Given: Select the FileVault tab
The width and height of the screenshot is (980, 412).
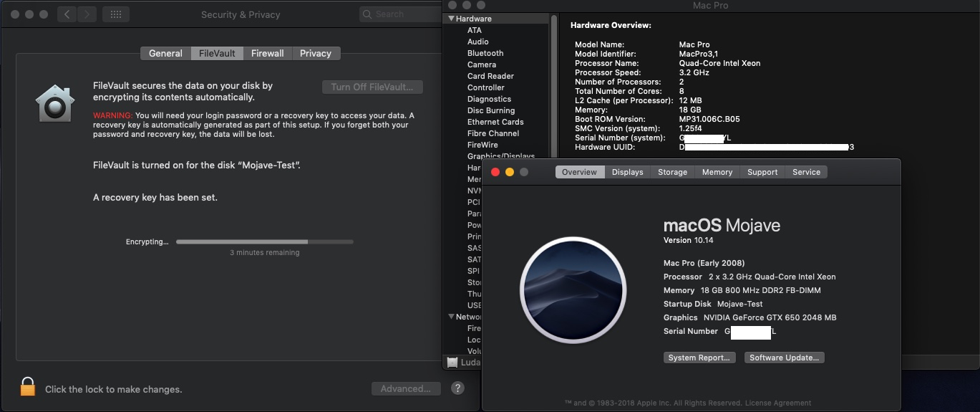Looking at the screenshot, I should (x=217, y=54).
